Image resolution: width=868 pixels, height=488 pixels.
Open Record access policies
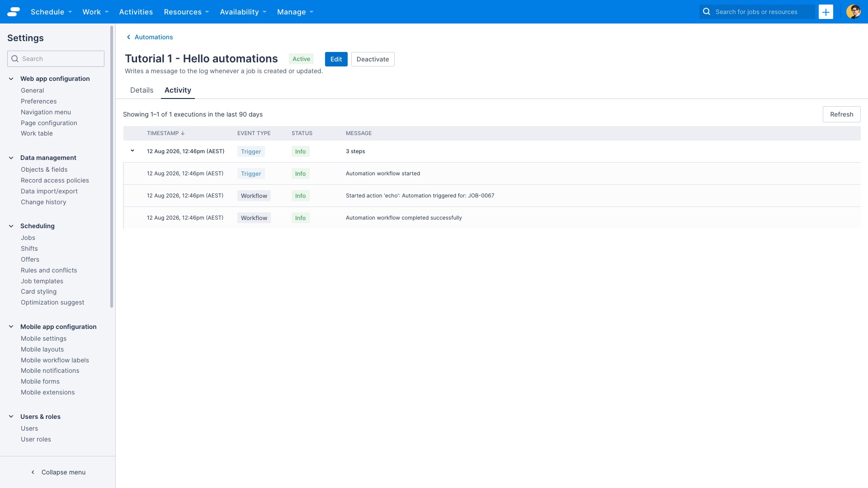point(55,180)
